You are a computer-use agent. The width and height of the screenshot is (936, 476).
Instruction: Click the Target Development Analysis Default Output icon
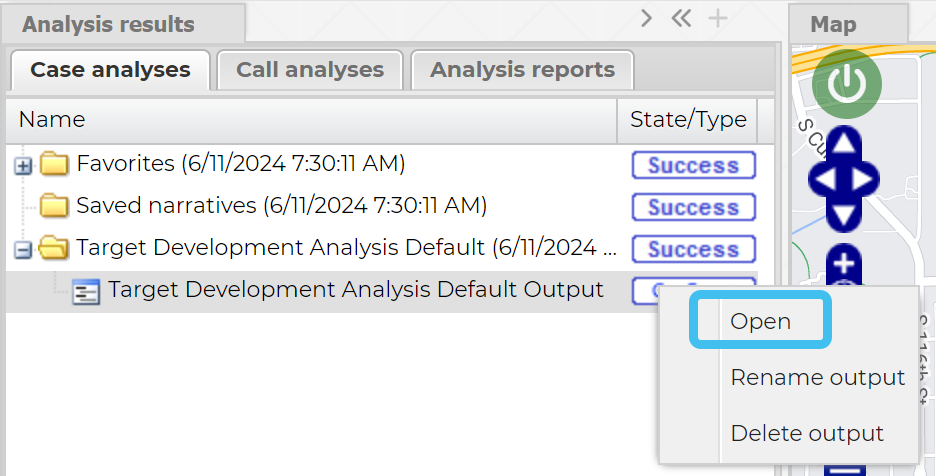87,292
